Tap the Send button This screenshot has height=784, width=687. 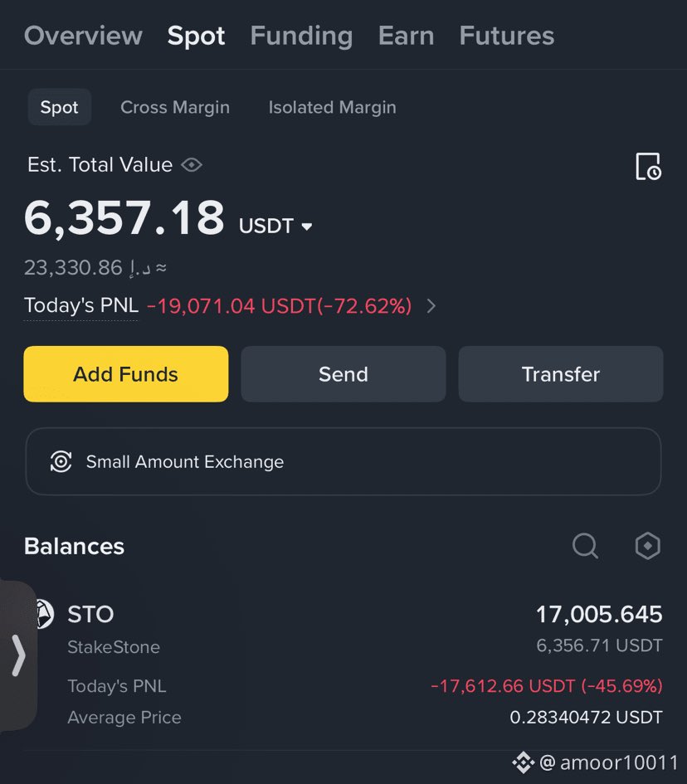(343, 374)
